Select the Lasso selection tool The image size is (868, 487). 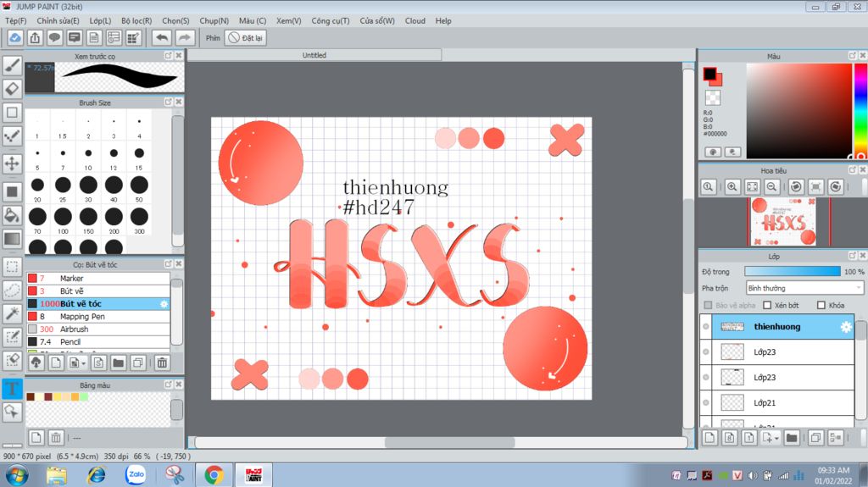coord(12,290)
